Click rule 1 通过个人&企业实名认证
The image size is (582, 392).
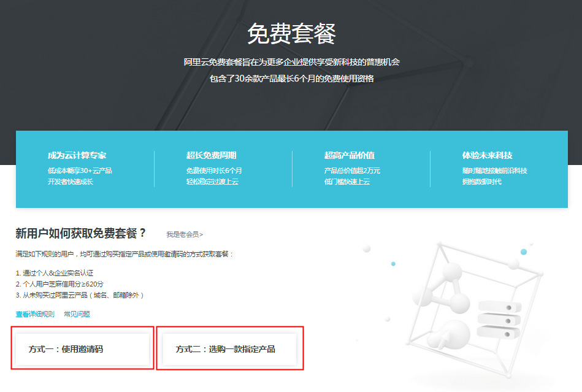[54, 273]
